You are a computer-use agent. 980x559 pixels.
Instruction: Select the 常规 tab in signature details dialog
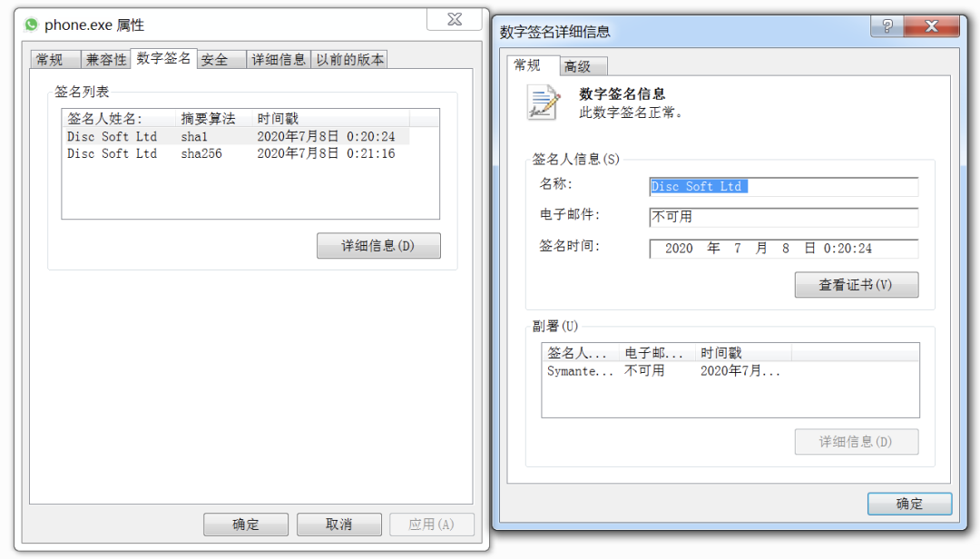(x=534, y=65)
